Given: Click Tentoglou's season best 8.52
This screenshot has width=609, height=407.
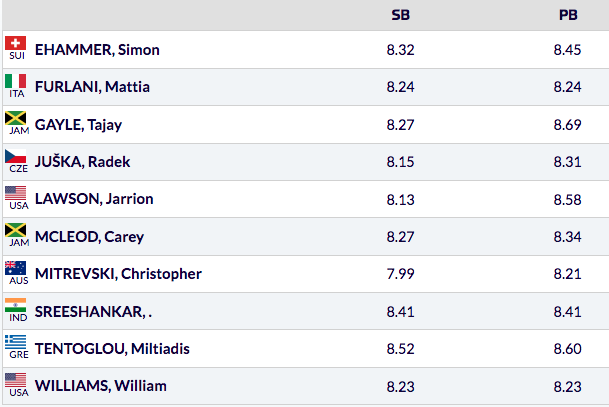Looking at the screenshot, I should [400, 349].
